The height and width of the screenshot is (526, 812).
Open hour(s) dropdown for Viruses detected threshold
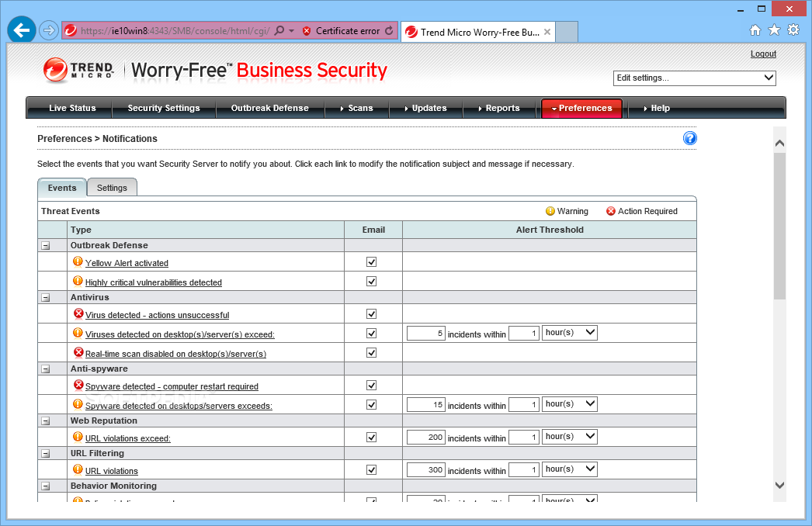click(570, 332)
